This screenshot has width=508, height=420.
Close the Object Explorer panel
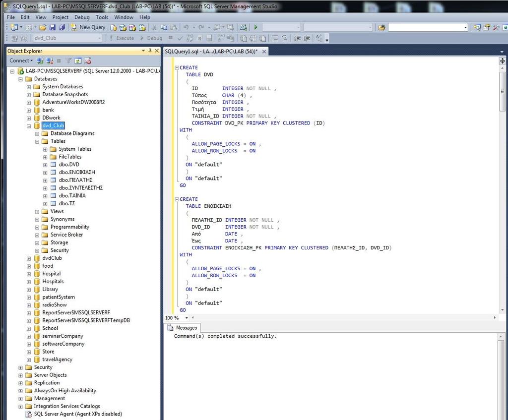157,51
